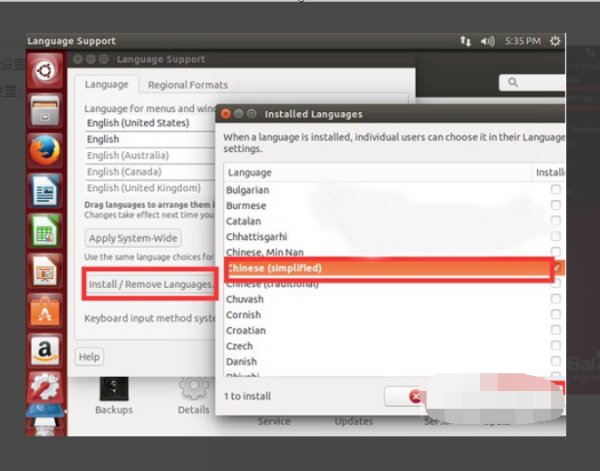Click the network indicator in top panel
Viewport: 600px width, 471px height.
click(465, 41)
